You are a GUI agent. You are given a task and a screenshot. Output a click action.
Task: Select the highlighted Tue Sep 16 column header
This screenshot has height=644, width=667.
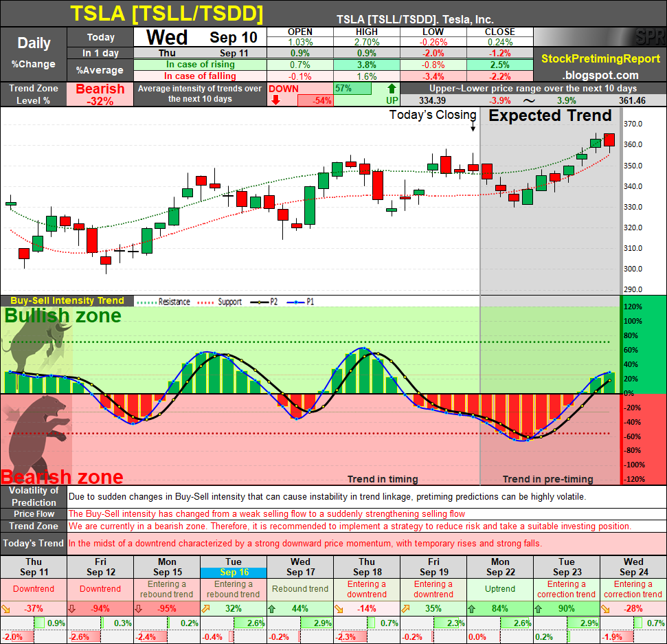tap(234, 567)
